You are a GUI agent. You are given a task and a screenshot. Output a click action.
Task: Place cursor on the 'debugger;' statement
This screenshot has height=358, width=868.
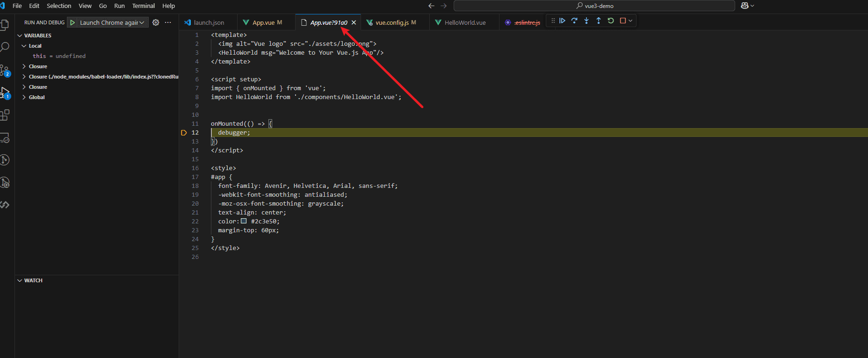coord(234,133)
